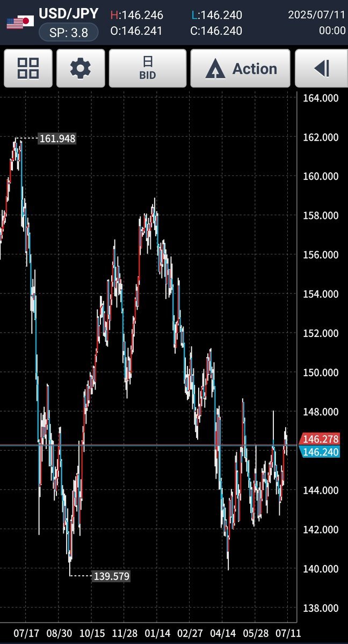This screenshot has width=348, height=644.
Task: Select the time 00:00 in the header
Action: click(x=332, y=31)
